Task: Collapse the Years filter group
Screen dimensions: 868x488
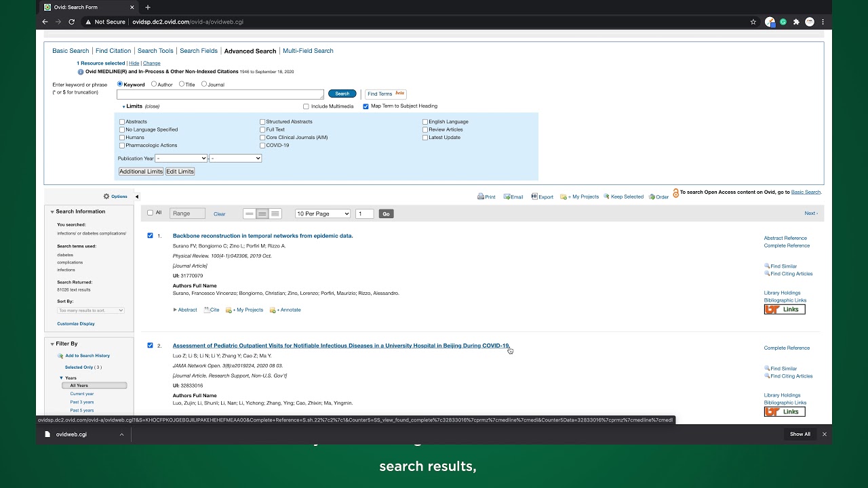Action: pos(61,378)
